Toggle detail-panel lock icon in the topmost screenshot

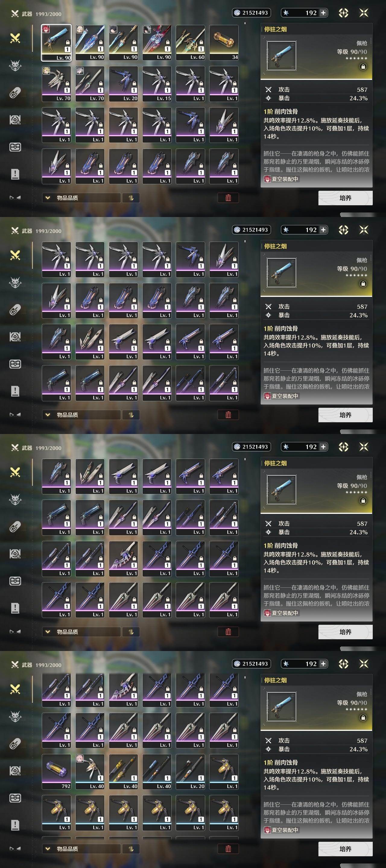[x=363, y=67]
